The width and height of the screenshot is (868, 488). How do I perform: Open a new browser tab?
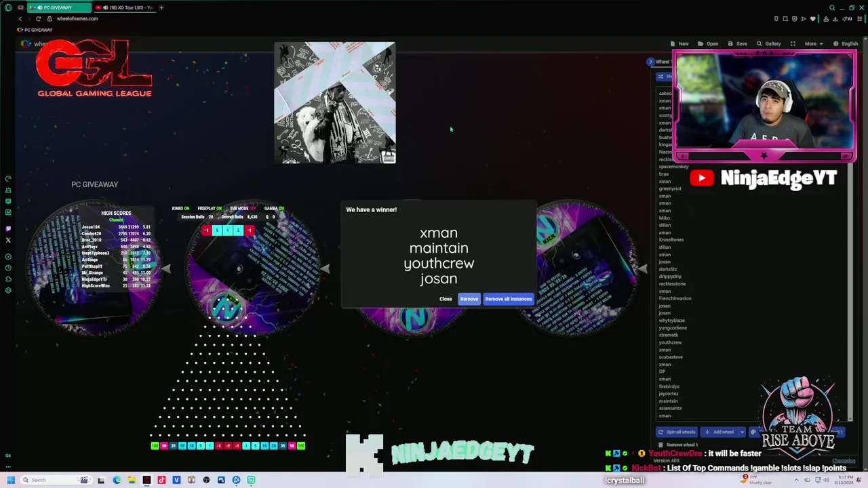pos(161,7)
